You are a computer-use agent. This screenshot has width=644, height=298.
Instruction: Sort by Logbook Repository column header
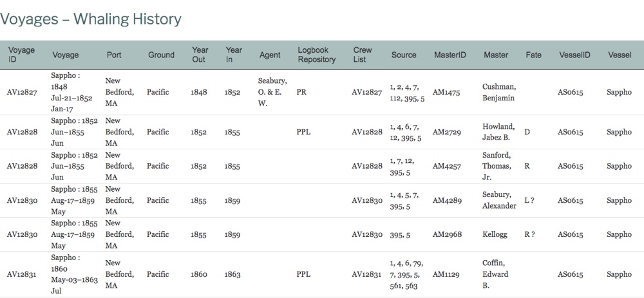(316, 55)
